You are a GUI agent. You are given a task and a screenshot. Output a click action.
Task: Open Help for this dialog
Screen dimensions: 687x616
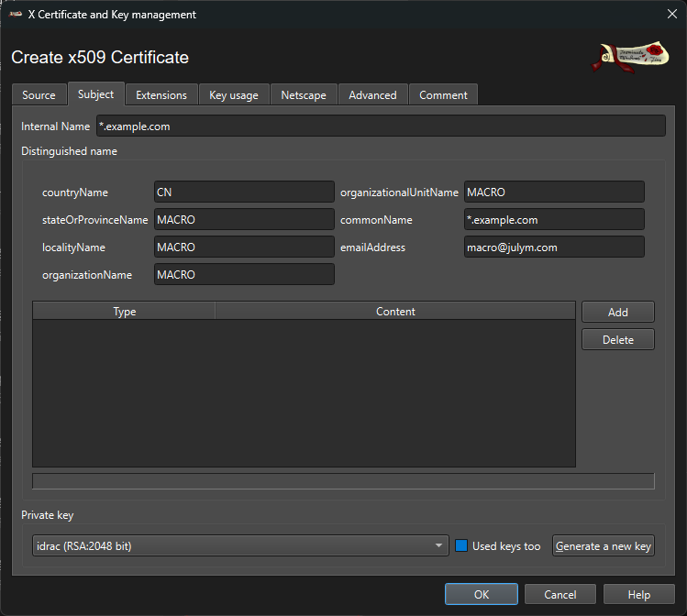638,595
